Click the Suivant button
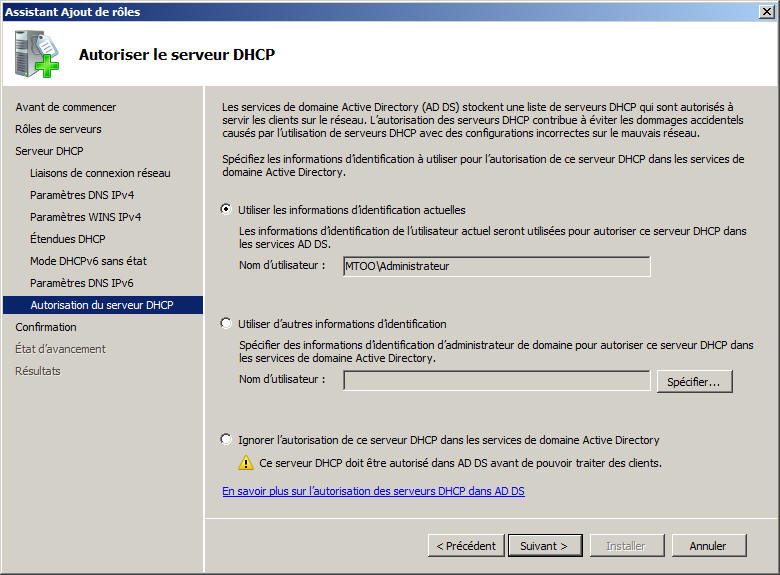This screenshot has height=575, width=780. point(545,546)
